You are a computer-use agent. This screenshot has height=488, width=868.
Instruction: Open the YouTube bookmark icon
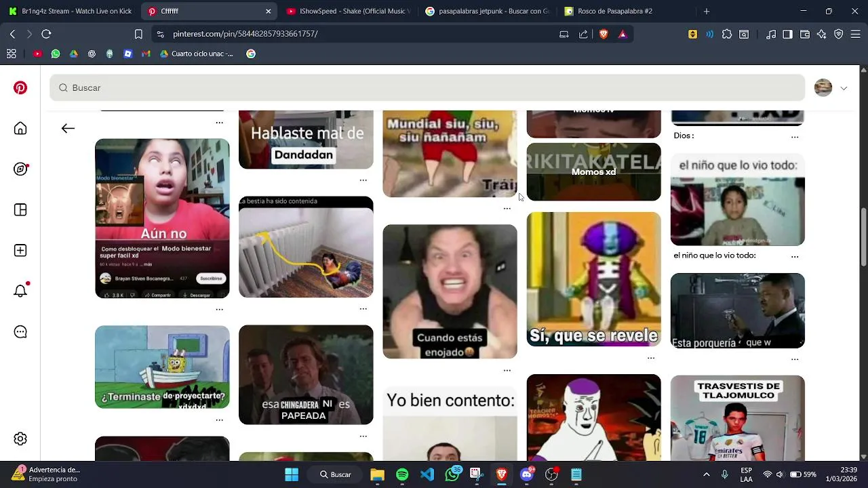pos(37,54)
